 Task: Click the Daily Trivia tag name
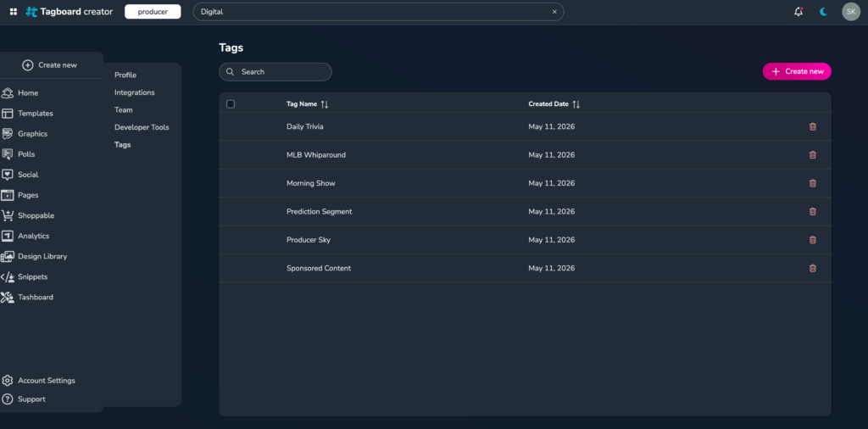click(305, 127)
